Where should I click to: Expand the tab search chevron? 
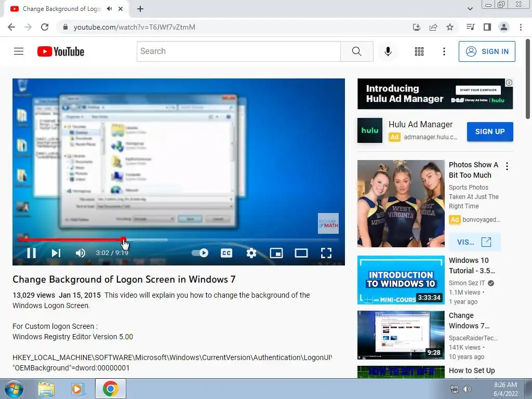tap(470, 9)
